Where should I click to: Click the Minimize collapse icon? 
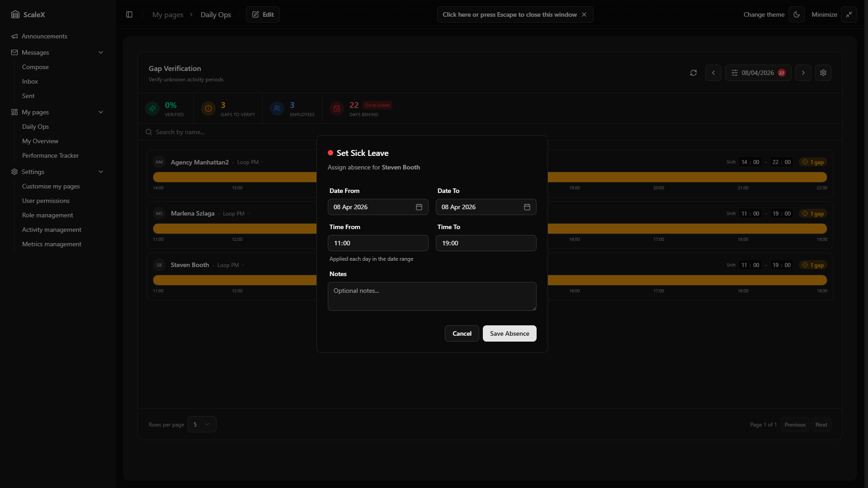[849, 14]
